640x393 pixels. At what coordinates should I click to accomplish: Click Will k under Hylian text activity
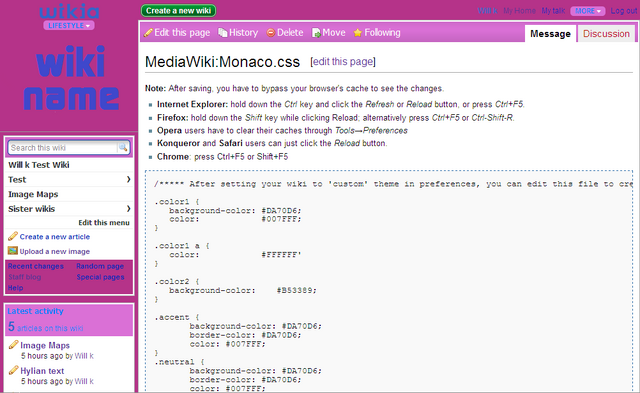(x=84, y=381)
